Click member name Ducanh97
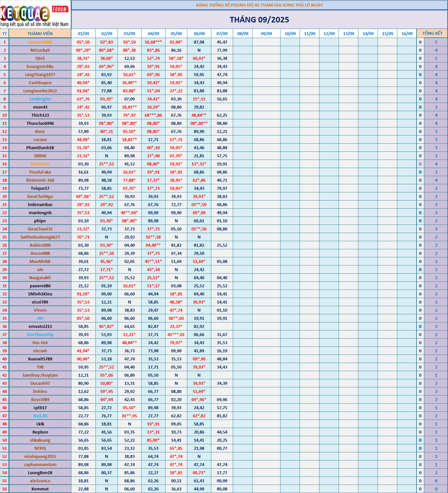This screenshot has height=493, width=448. [x=40, y=383]
